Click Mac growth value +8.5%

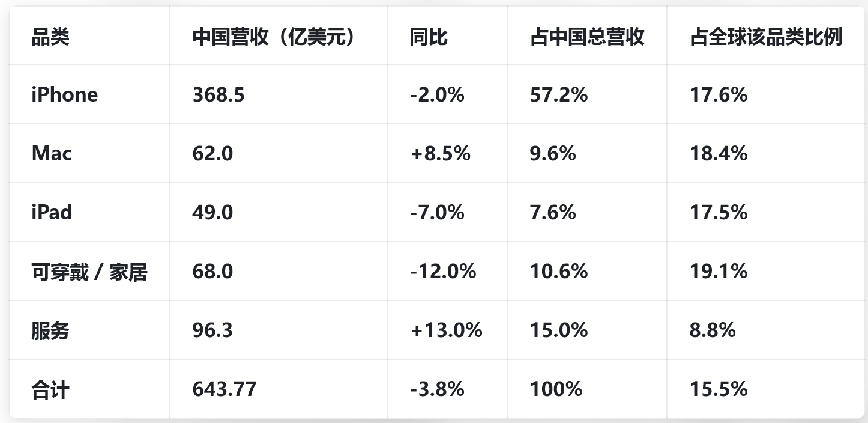click(440, 153)
